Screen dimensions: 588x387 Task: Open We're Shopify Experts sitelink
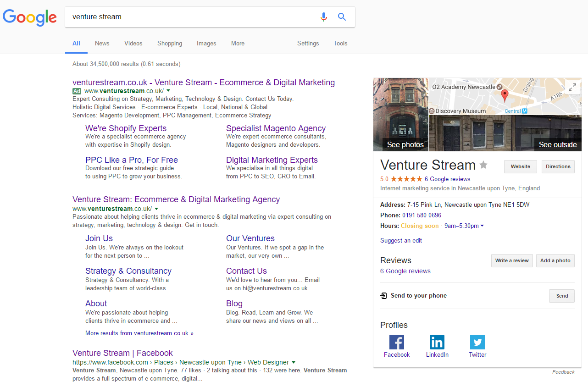tap(126, 128)
